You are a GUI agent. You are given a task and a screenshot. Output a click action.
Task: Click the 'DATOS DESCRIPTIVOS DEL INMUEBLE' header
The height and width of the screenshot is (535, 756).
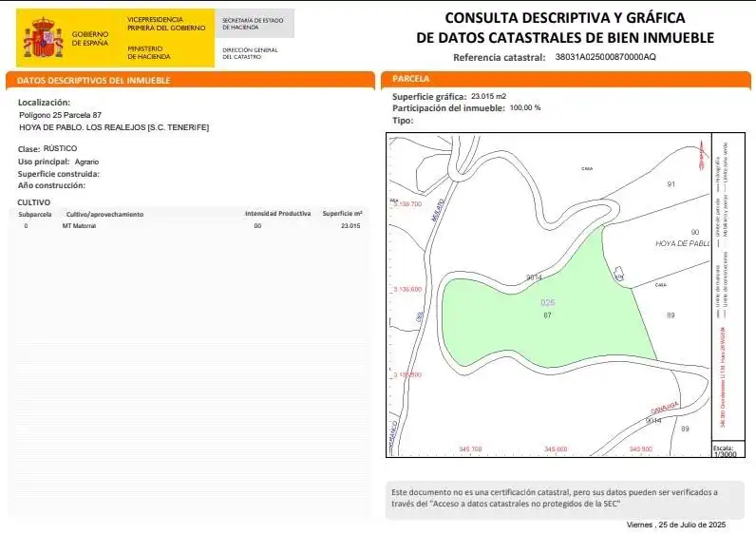(x=93, y=81)
